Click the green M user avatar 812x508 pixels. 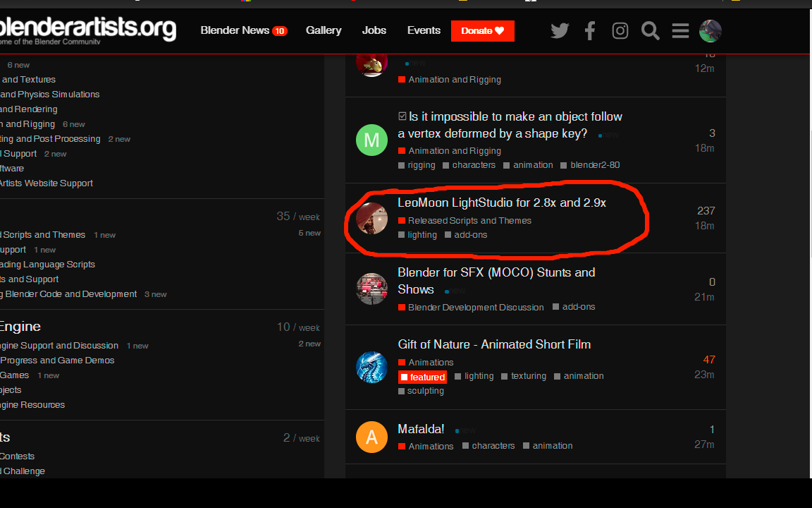click(x=372, y=140)
